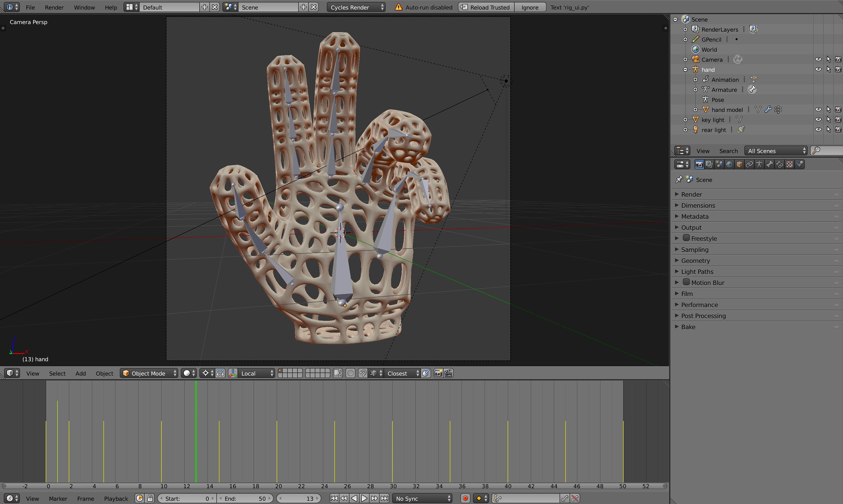Open the viewport background color swatch
Image resolution: width=843 pixels, height=504 pixels.
pyautogui.click(x=187, y=373)
